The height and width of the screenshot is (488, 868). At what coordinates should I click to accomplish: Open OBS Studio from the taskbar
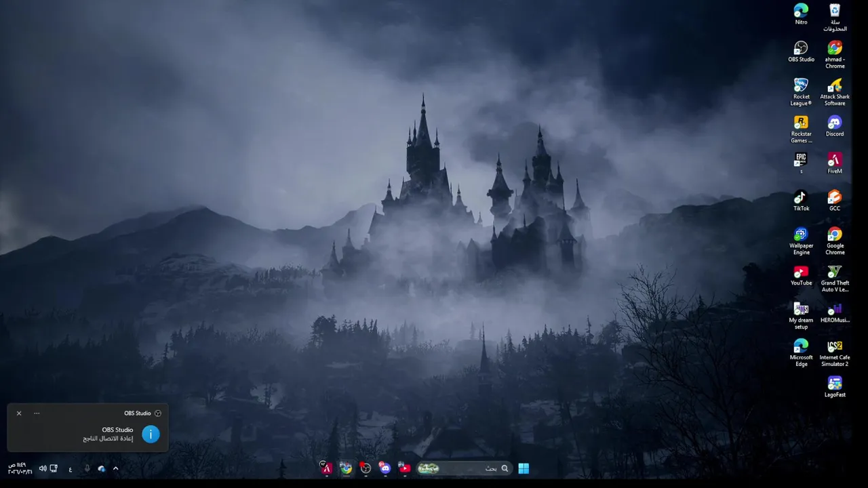click(x=366, y=468)
